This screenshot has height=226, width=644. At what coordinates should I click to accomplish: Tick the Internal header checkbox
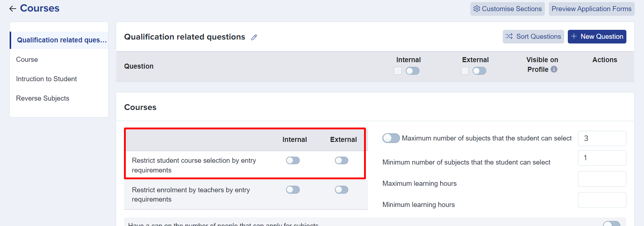coord(398,71)
